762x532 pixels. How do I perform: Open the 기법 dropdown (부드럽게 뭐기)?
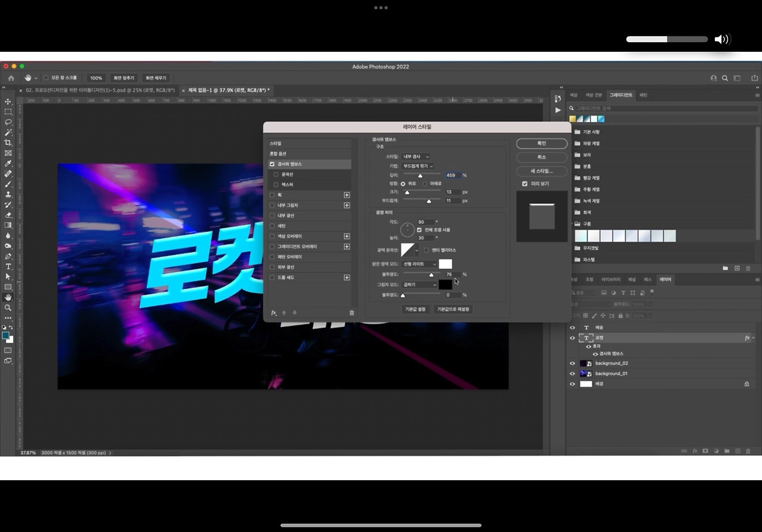coord(419,166)
